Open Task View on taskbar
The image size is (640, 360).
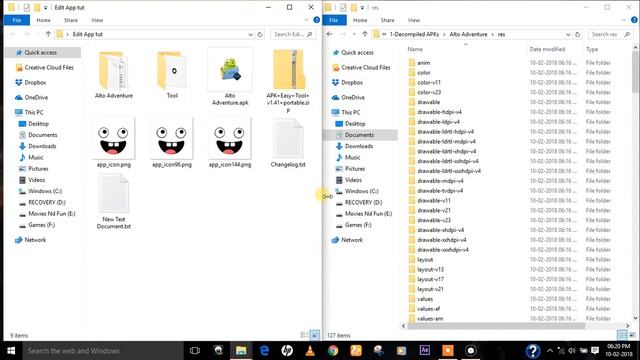tap(195, 351)
